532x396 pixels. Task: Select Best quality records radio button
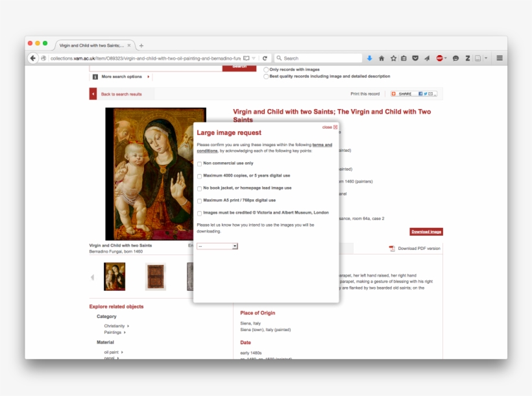click(x=266, y=77)
